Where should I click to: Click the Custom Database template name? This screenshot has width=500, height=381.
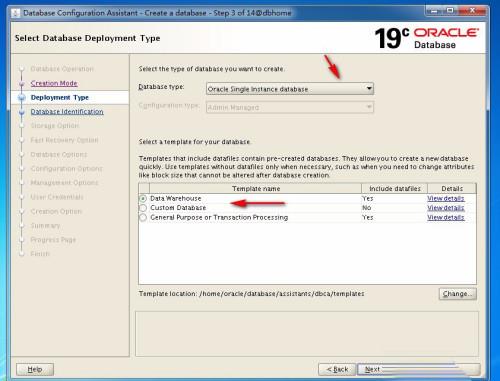point(178,208)
